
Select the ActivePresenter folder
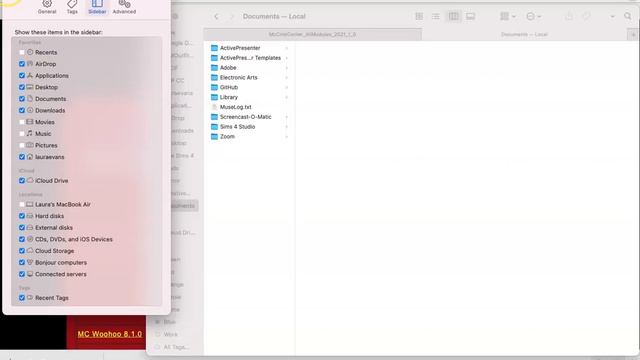tap(240, 48)
